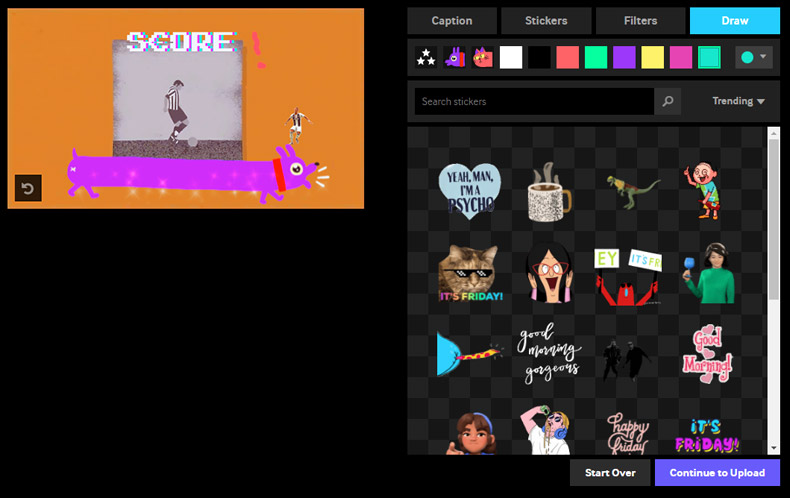Click the undo arrow on the preview
This screenshot has height=498, width=790.
point(28,188)
